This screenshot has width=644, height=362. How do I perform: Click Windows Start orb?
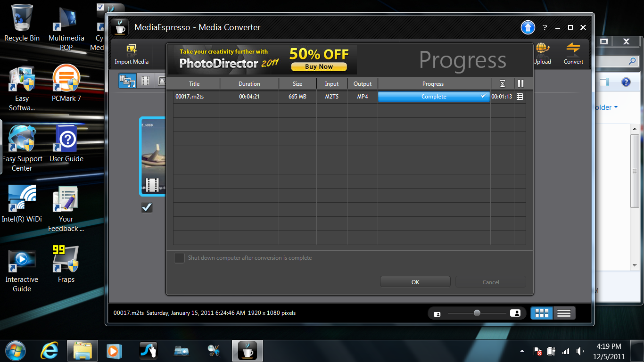click(16, 351)
